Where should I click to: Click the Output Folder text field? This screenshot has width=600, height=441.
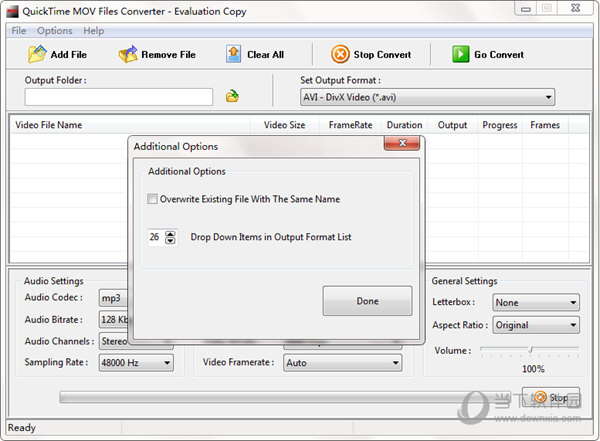119,97
